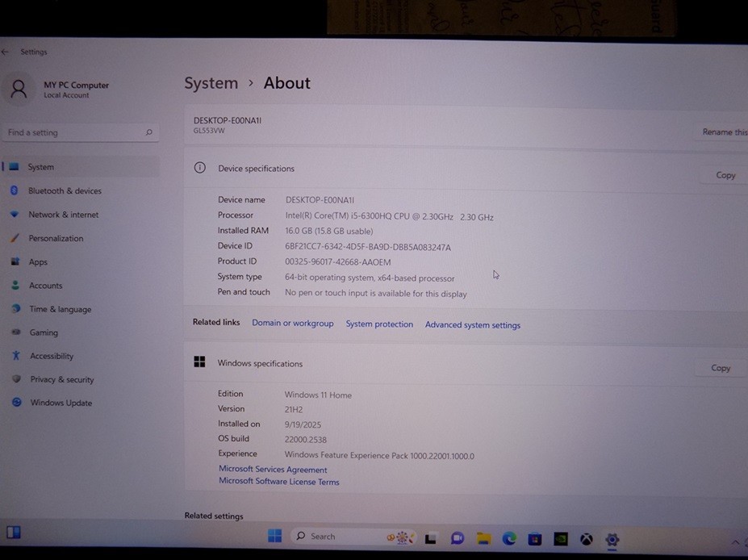The height and width of the screenshot is (560, 748).
Task: Click the OS build value 22000.2538
Action: click(306, 439)
